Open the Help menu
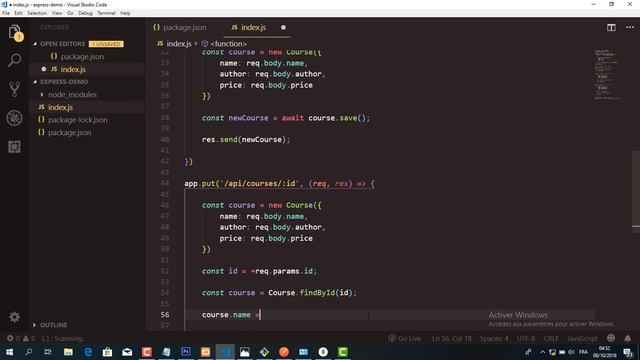 (125, 13)
